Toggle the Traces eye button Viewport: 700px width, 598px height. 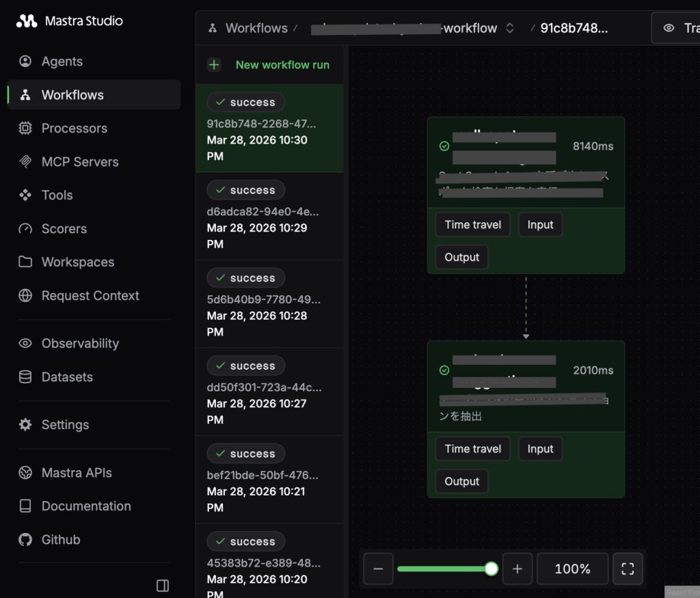pyautogui.click(x=677, y=28)
